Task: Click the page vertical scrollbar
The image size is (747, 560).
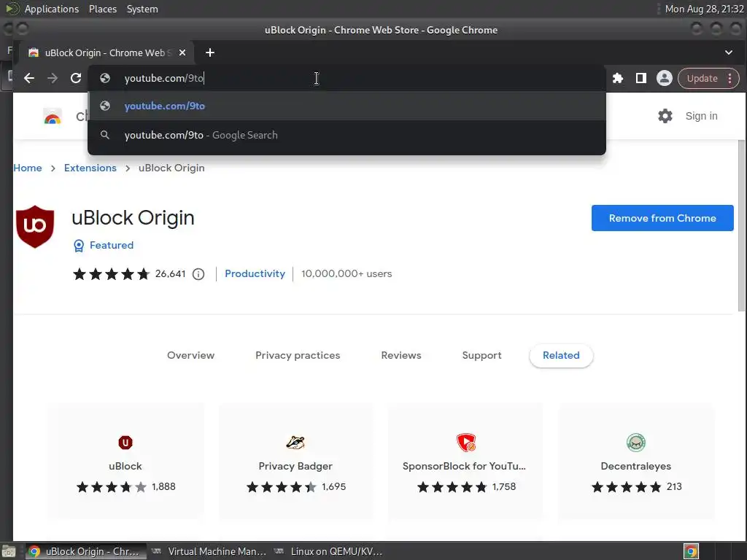Action: 741,226
